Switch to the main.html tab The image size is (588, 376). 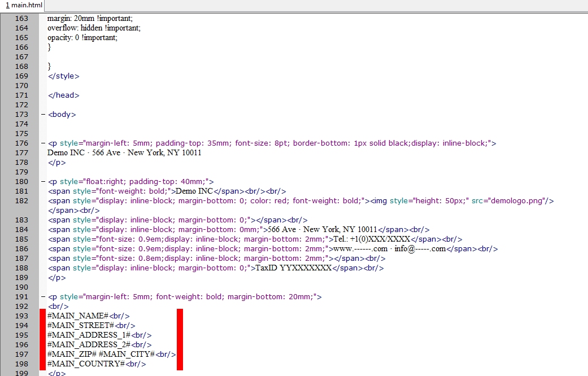(23, 5)
